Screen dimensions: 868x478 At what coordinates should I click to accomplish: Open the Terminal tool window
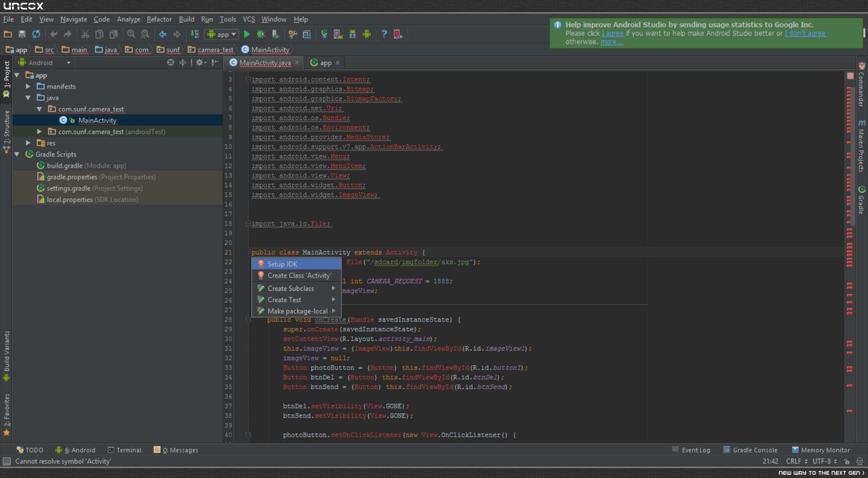click(x=124, y=450)
